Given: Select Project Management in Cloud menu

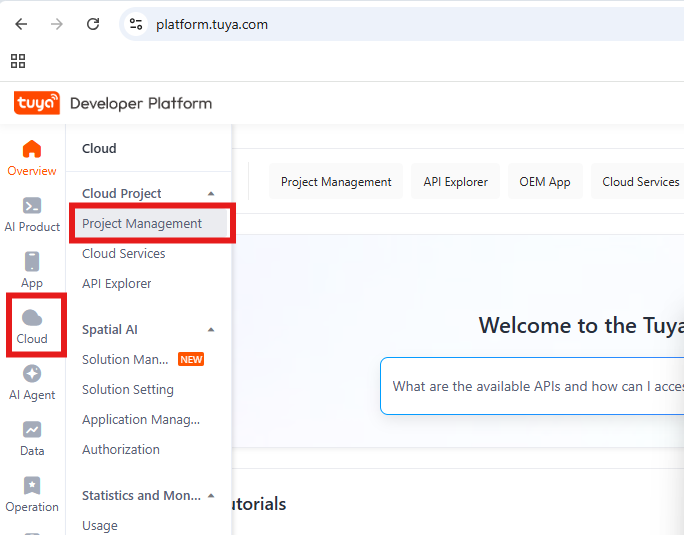Looking at the screenshot, I should tap(151, 223).
